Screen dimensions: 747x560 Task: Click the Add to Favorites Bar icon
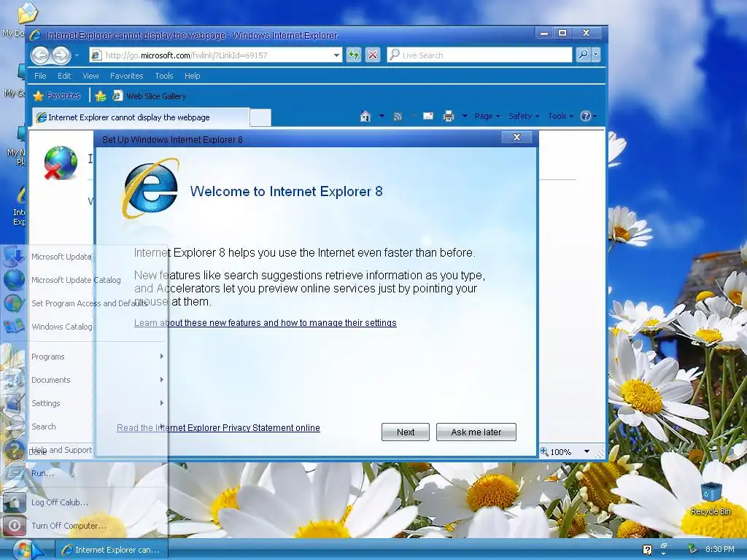pos(101,96)
